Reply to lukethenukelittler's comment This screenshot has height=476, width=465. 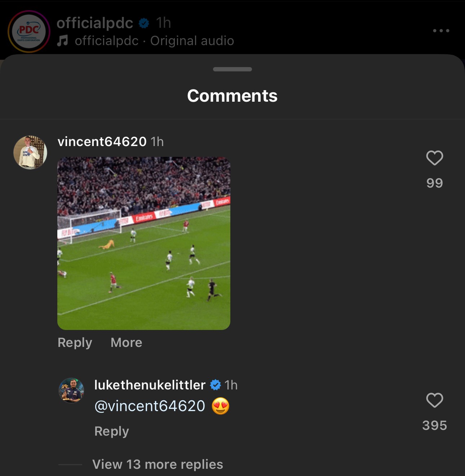[x=112, y=431]
